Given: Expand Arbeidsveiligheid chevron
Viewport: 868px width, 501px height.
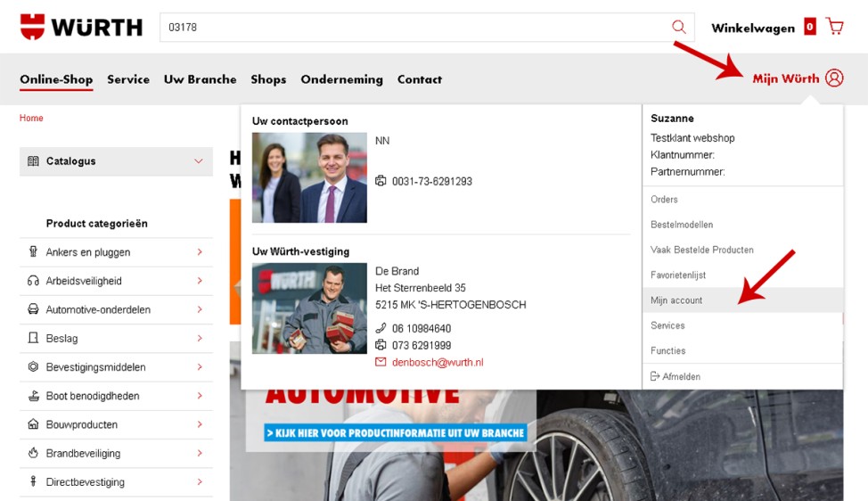Looking at the screenshot, I should (x=200, y=281).
